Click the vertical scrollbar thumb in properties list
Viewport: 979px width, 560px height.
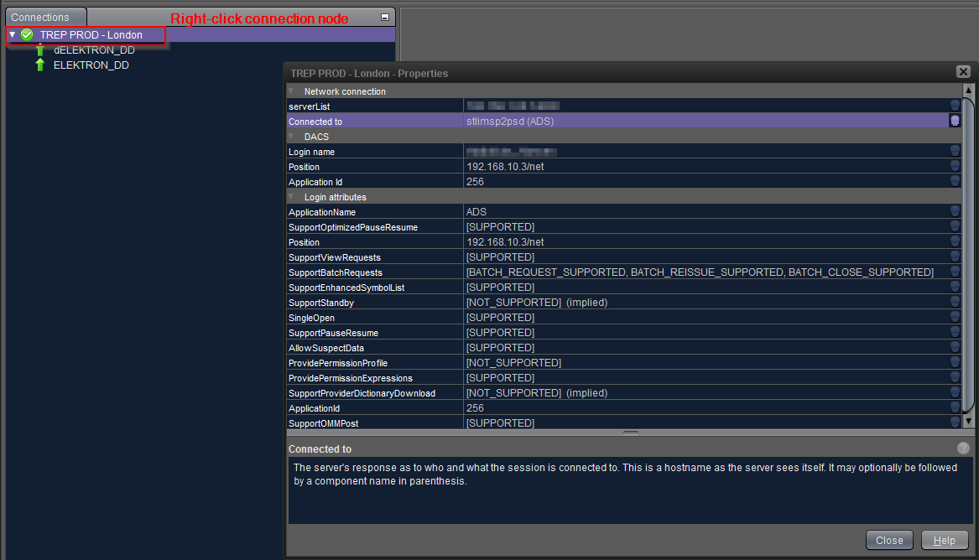click(x=968, y=255)
